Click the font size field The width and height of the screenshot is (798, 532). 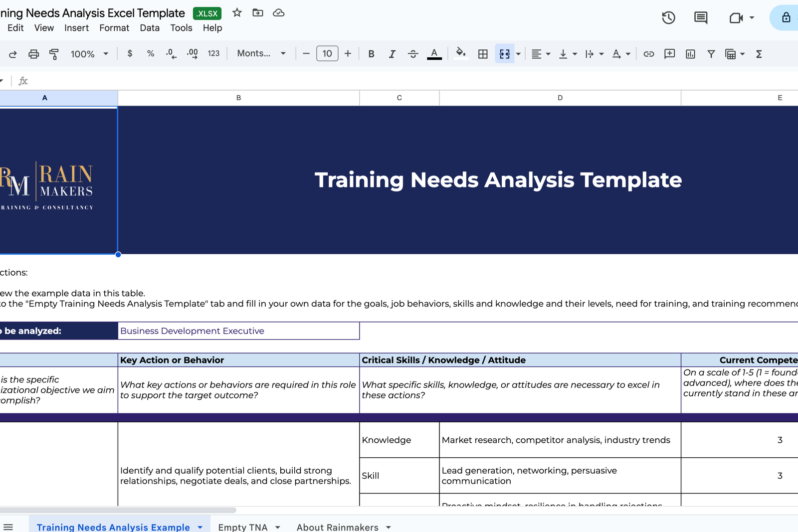tap(327, 53)
